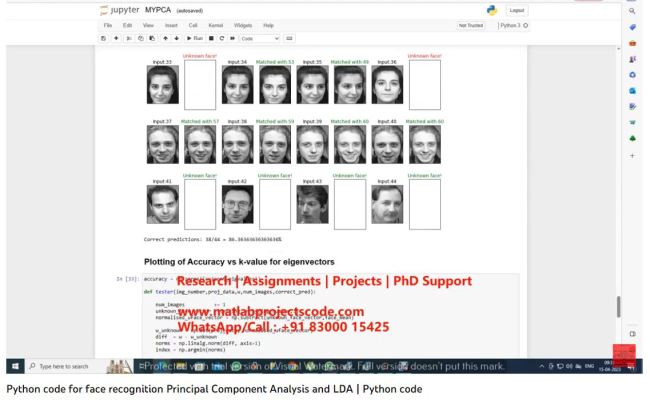Add sidebar app with plus icon
Screen dimensions: 650x400
[632, 156]
